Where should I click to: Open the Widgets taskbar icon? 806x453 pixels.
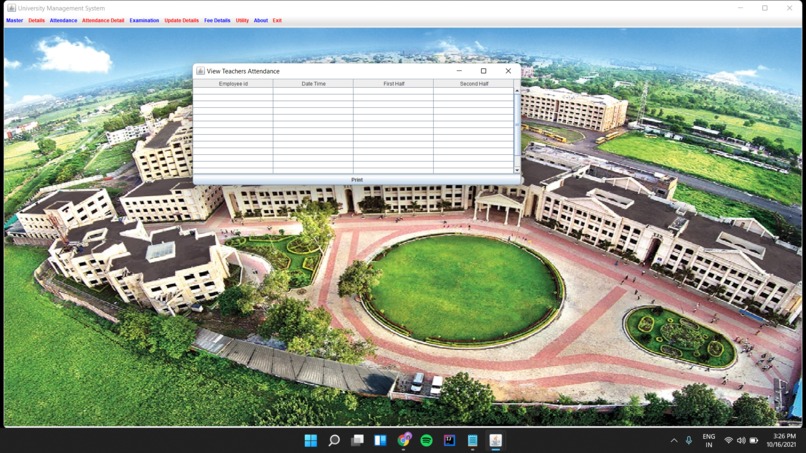[x=380, y=440]
